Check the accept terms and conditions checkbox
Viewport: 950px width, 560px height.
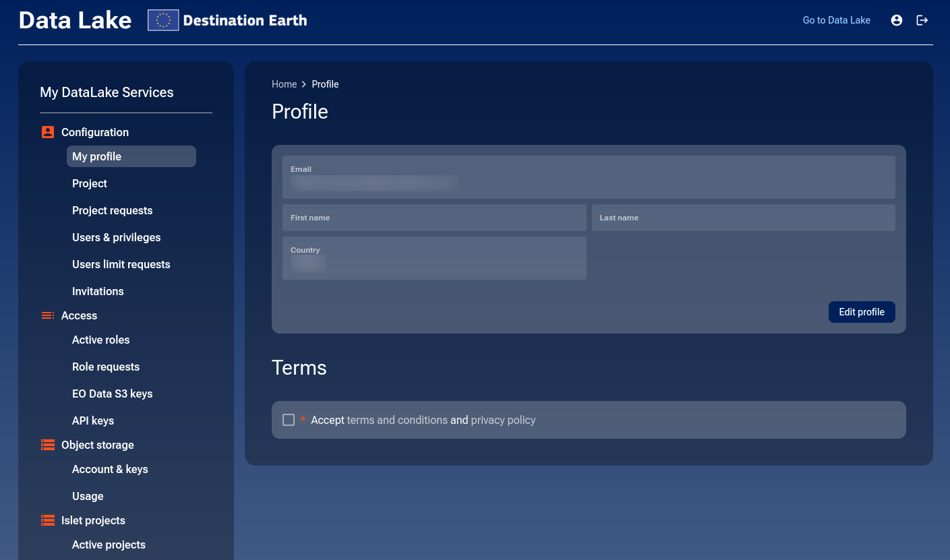click(x=289, y=419)
